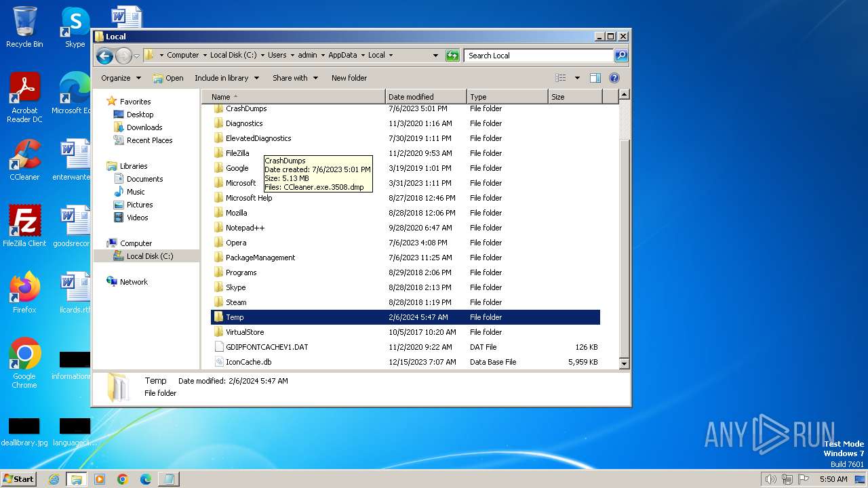Click the Forward navigation arrow in Explorer

[x=123, y=56]
